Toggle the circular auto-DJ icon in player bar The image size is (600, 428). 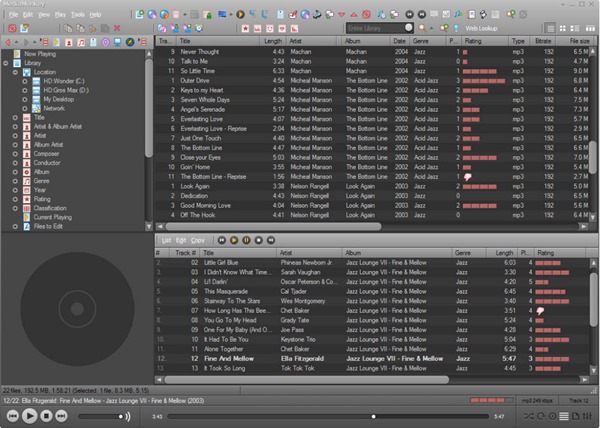[x=552, y=416]
